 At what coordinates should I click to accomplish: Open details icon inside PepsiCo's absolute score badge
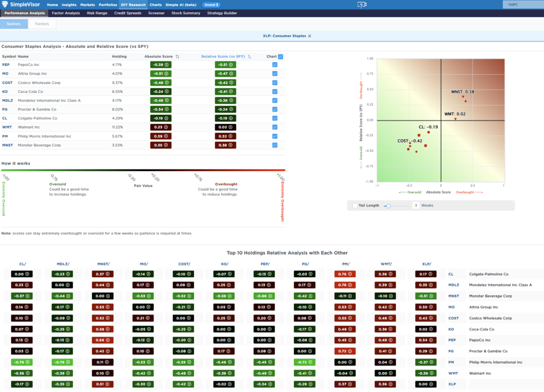[167, 65]
